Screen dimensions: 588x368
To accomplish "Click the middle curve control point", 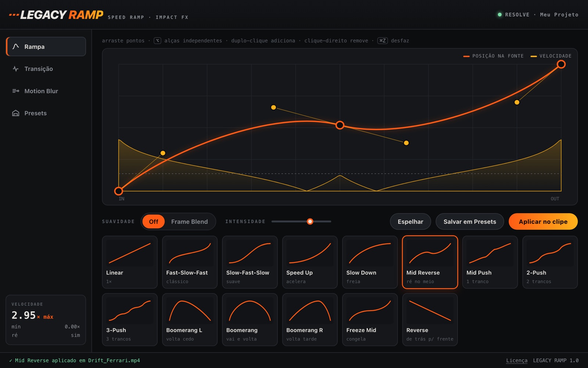I will tap(340, 125).
